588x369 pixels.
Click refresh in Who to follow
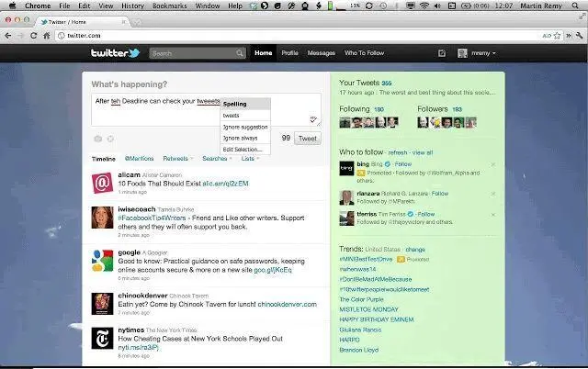tap(398, 153)
